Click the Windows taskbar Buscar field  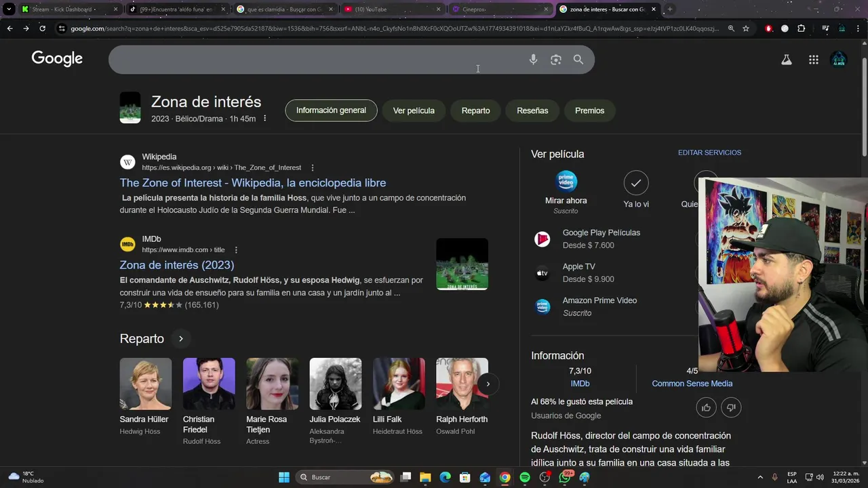coord(346,477)
